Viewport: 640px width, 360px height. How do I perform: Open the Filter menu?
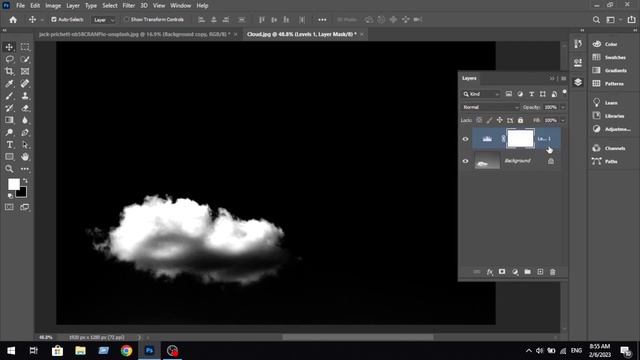point(129,6)
